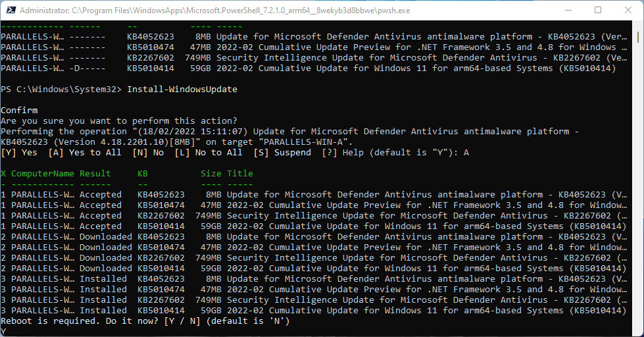Image resolution: width=644 pixels, height=337 pixels.
Task: Click the Install-WindowsUpdate command text
Action: pyautogui.click(x=182, y=89)
